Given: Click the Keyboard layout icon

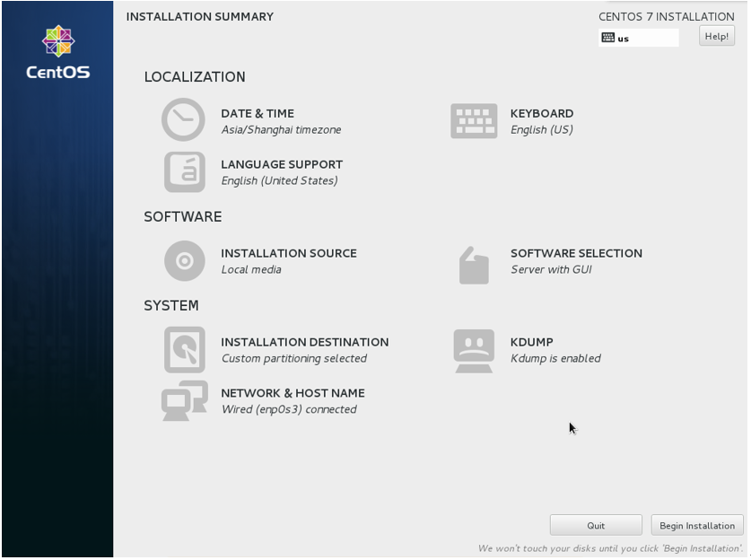Looking at the screenshot, I should point(474,121).
